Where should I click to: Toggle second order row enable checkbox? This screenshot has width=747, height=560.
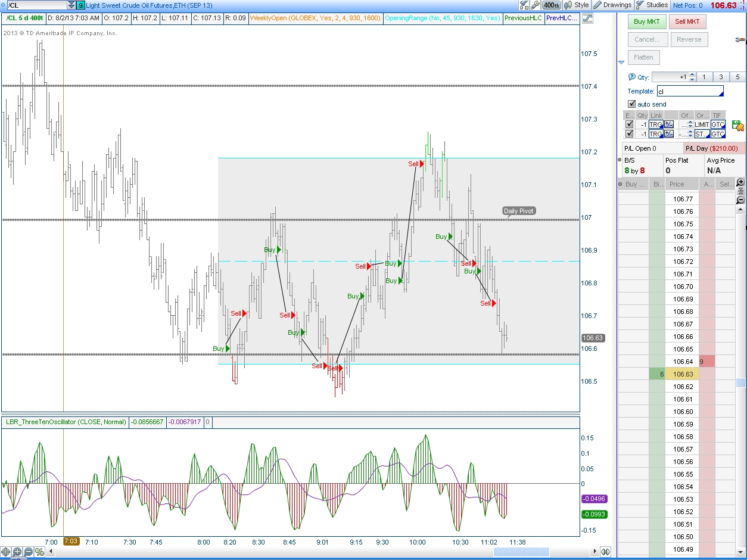(630, 134)
